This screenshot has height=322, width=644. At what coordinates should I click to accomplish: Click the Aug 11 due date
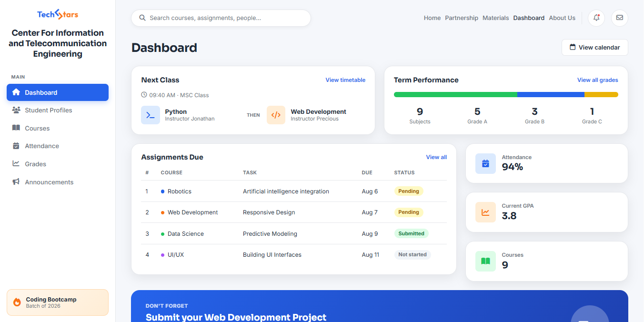point(371,255)
